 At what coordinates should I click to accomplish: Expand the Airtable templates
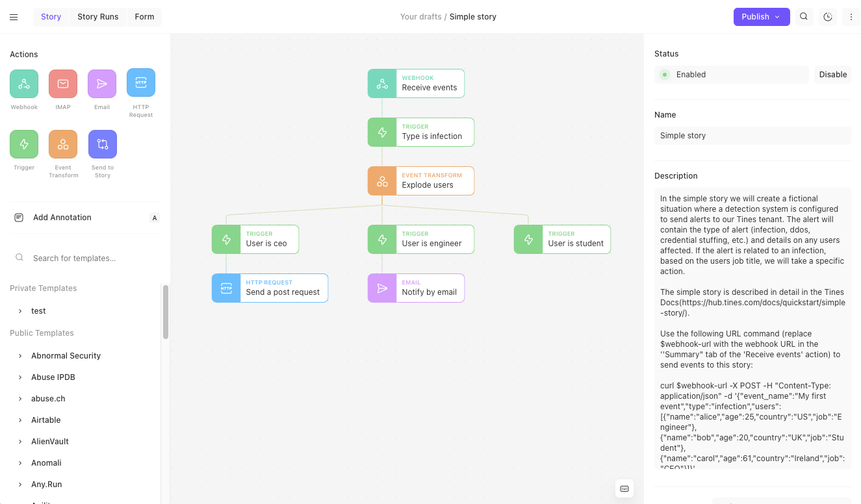click(x=20, y=420)
